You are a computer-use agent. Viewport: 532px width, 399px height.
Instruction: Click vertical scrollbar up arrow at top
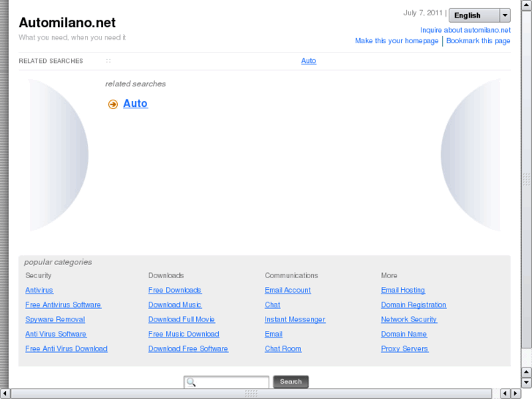(526, 4)
